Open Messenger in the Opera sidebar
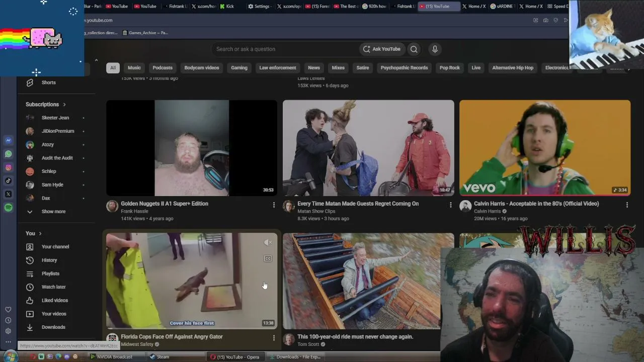The width and height of the screenshot is (644, 362). click(x=9, y=141)
